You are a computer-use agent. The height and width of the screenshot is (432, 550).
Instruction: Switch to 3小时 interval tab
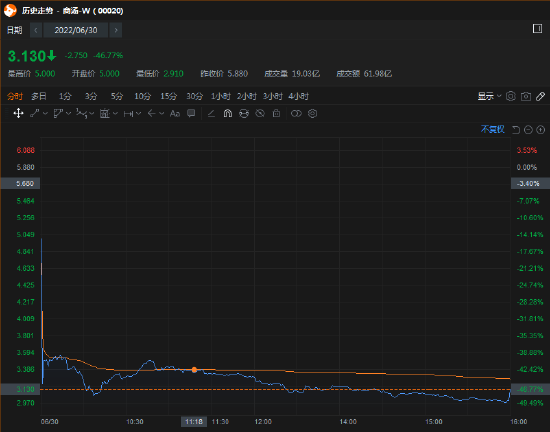273,96
